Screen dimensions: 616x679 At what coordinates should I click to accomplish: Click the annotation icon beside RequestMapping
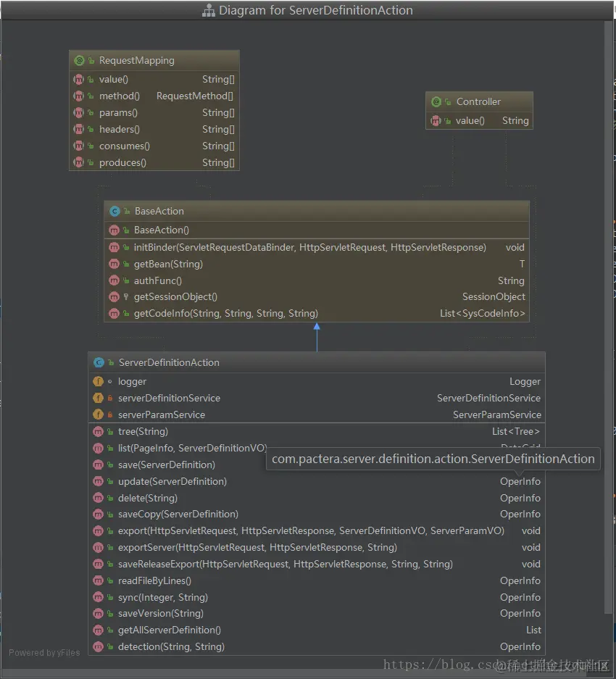click(79, 60)
